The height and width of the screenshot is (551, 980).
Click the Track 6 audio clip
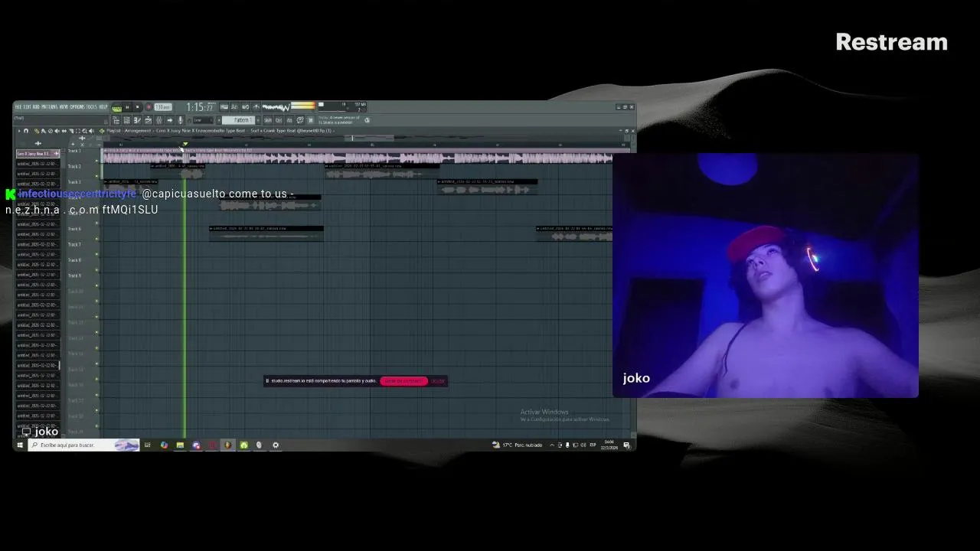click(x=266, y=233)
